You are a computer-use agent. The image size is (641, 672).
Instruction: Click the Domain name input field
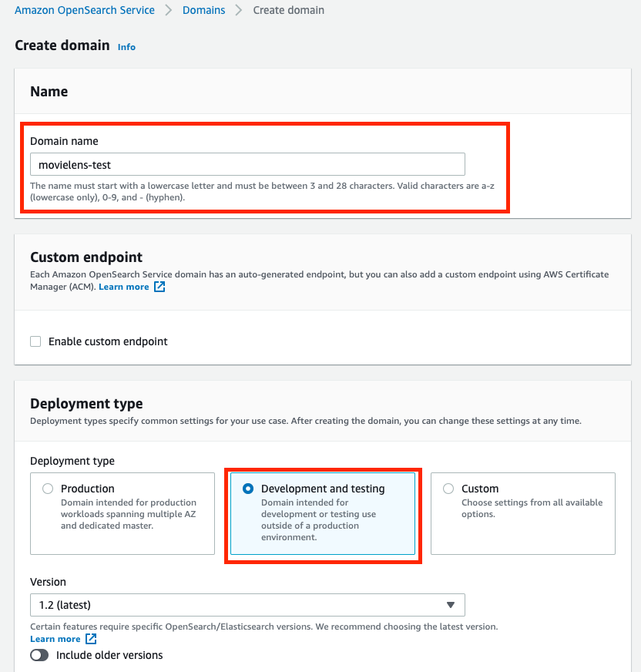tap(247, 164)
